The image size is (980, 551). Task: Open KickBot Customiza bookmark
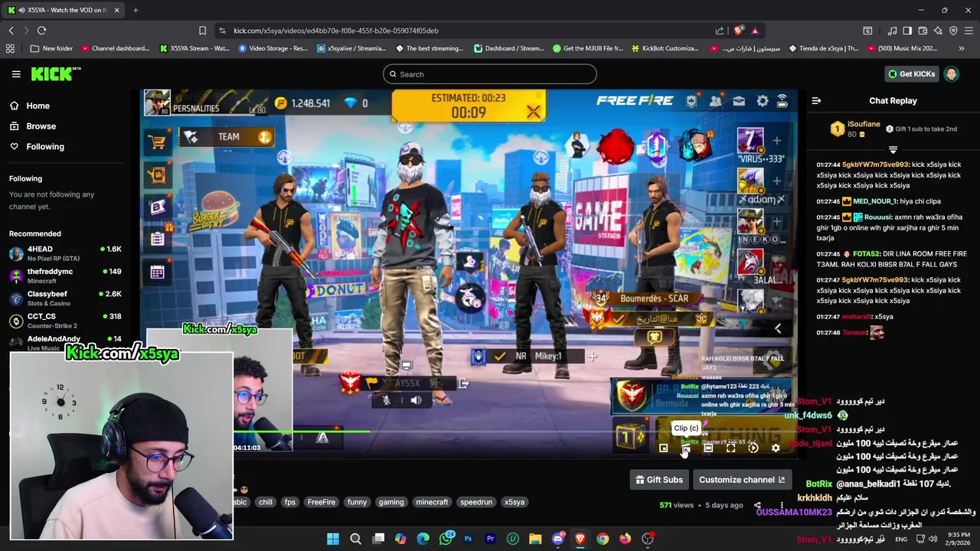665,48
